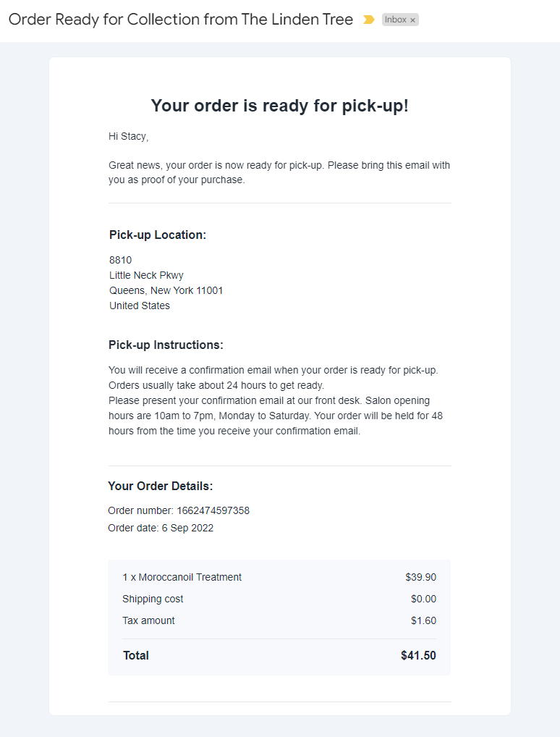Click the 'Little Neck Pkwy' address line
Image resolution: width=560 pixels, height=737 pixels.
point(146,275)
